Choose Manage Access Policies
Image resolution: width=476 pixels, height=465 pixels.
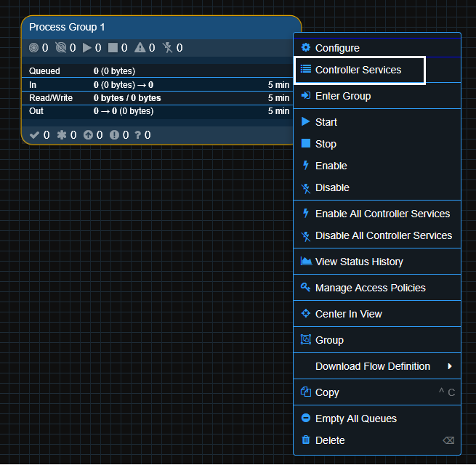377,288
